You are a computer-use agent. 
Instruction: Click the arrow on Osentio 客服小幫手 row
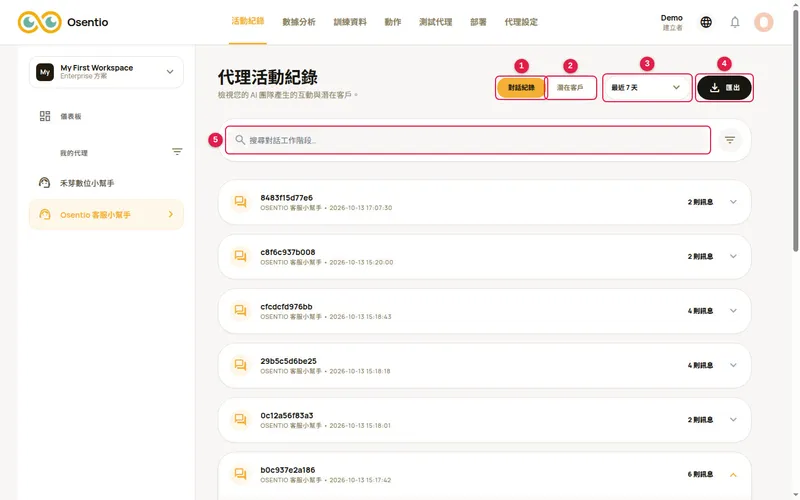tap(171, 214)
